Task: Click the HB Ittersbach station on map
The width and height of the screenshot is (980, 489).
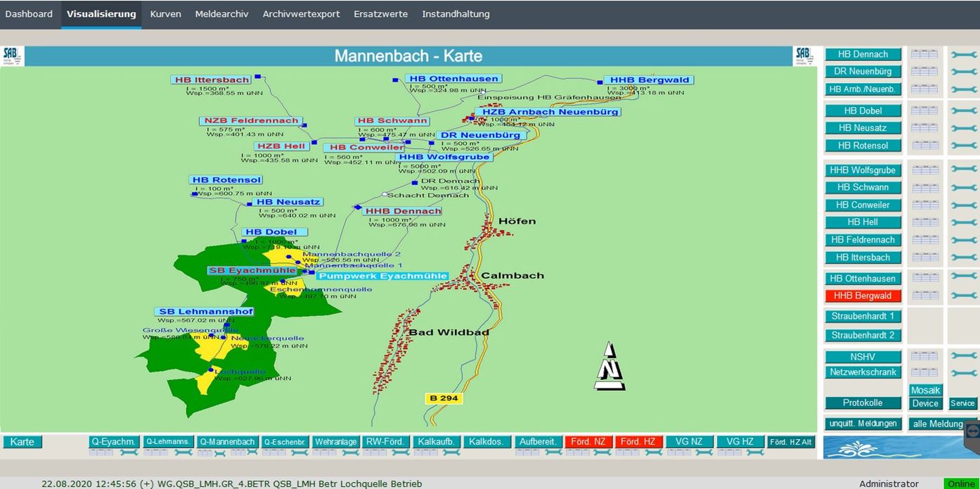Action: pos(212,80)
